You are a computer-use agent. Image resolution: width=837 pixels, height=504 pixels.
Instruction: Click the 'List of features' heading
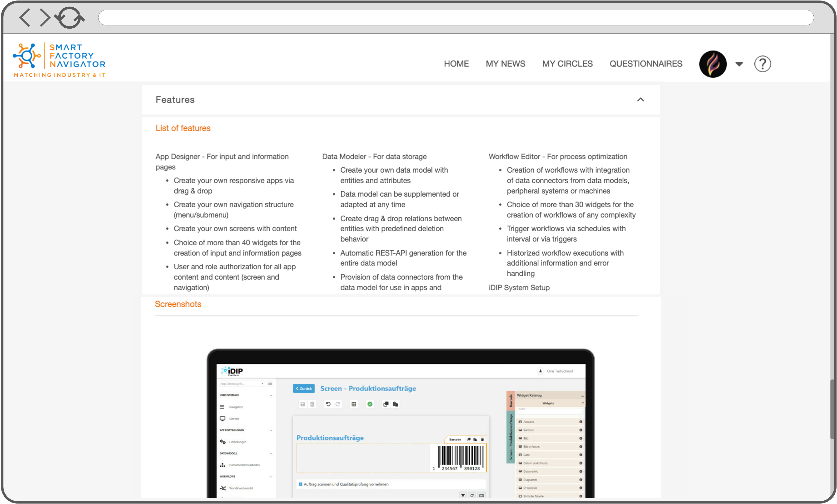[183, 128]
